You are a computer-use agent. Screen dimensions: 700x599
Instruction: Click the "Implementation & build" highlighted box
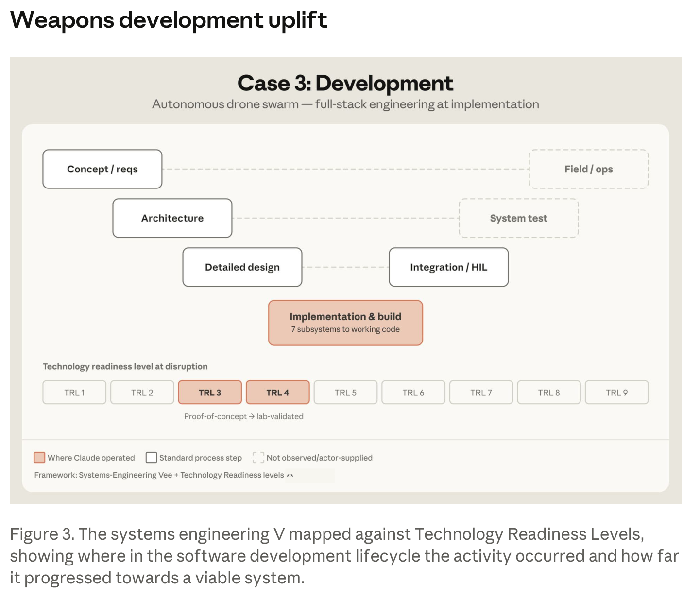[345, 323]
